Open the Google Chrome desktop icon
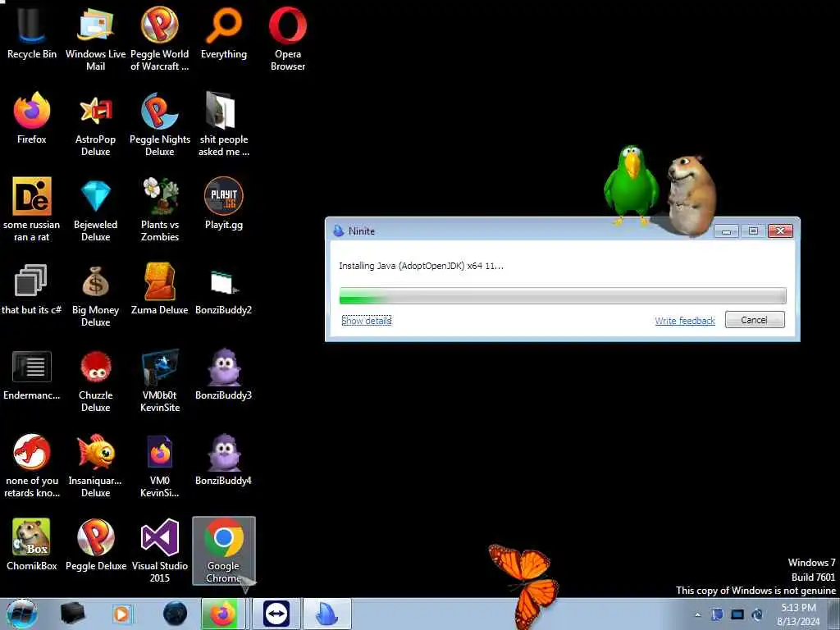The height and width of the screenshot is (630, 840). [224, 550]
